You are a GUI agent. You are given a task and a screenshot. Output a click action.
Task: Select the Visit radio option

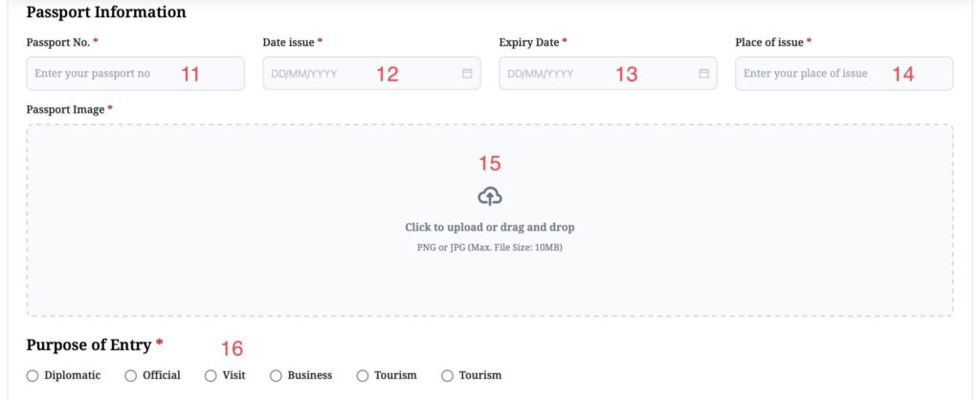(x=211, y=376)
